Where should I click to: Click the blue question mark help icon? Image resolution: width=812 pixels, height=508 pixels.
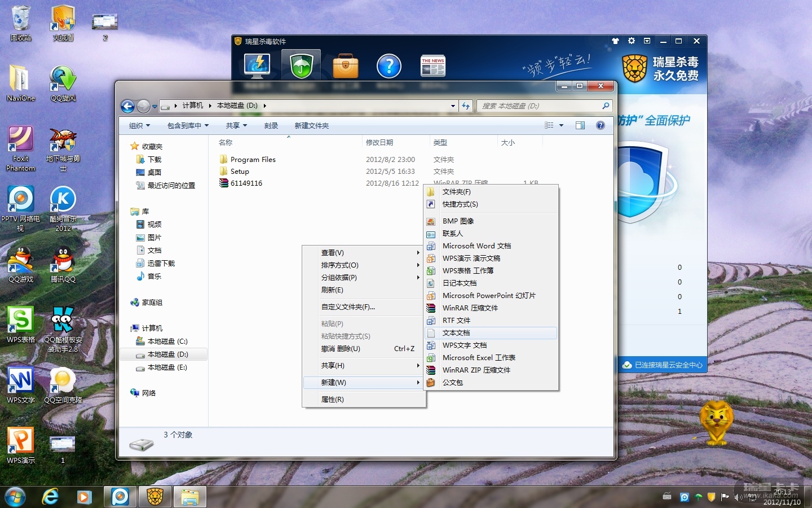389,66
